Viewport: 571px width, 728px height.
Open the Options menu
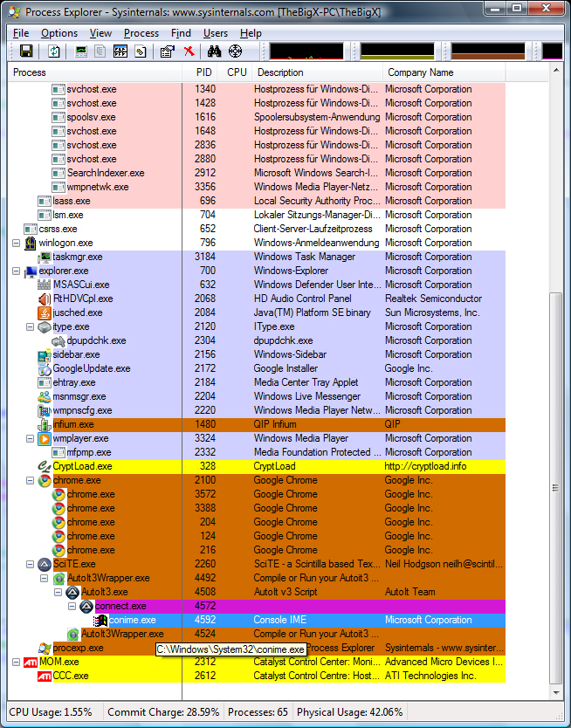pyautogui.click(x=59, y=33)
